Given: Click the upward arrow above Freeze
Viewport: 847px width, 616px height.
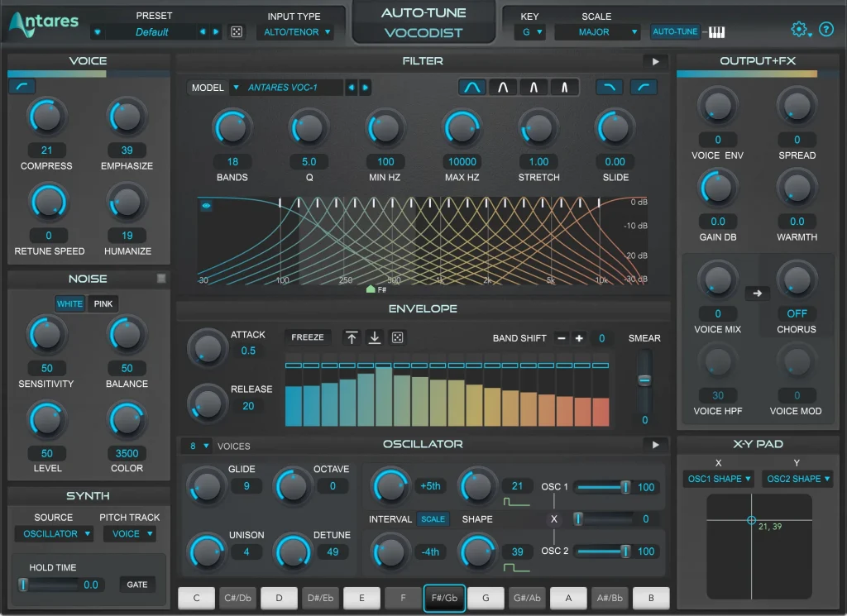Looking at the screenshot, I should (x=351, y=337).
